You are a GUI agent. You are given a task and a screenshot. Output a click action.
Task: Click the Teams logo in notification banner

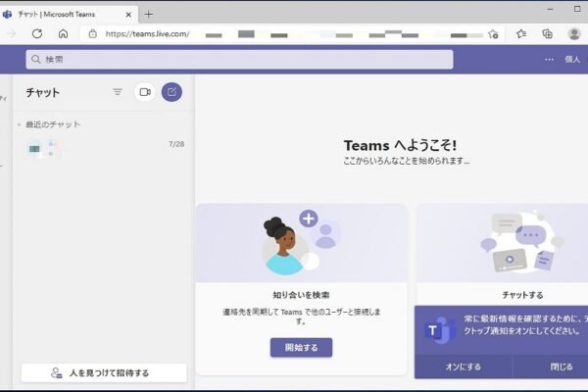tap(439, 330)
